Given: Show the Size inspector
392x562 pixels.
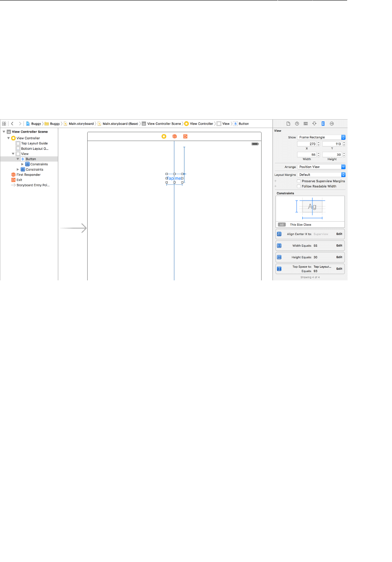Looking at the screenshot, I should 323,124.
